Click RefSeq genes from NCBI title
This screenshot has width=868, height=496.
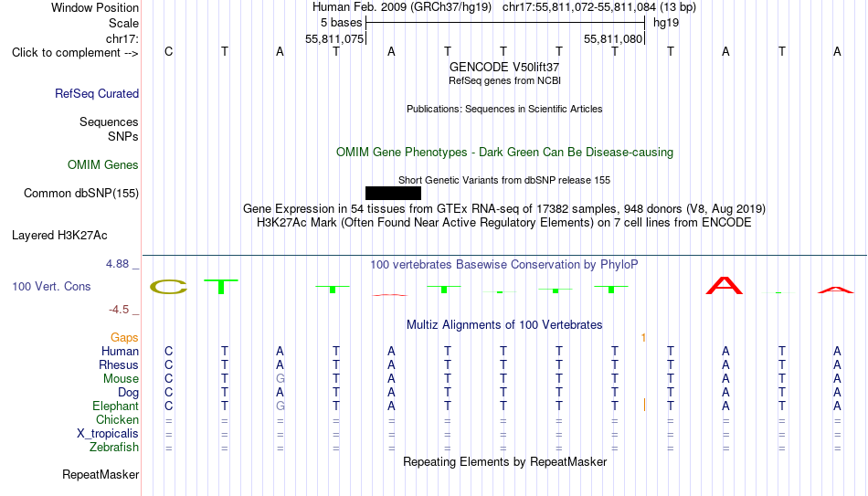tap(504, 80)
